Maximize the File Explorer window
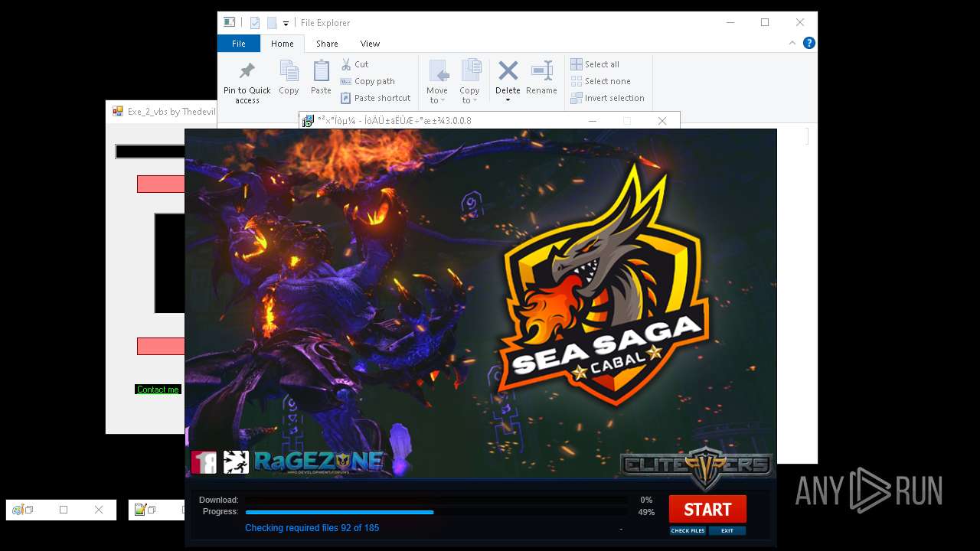The image size is (980, 551). (x=765, y=23)
